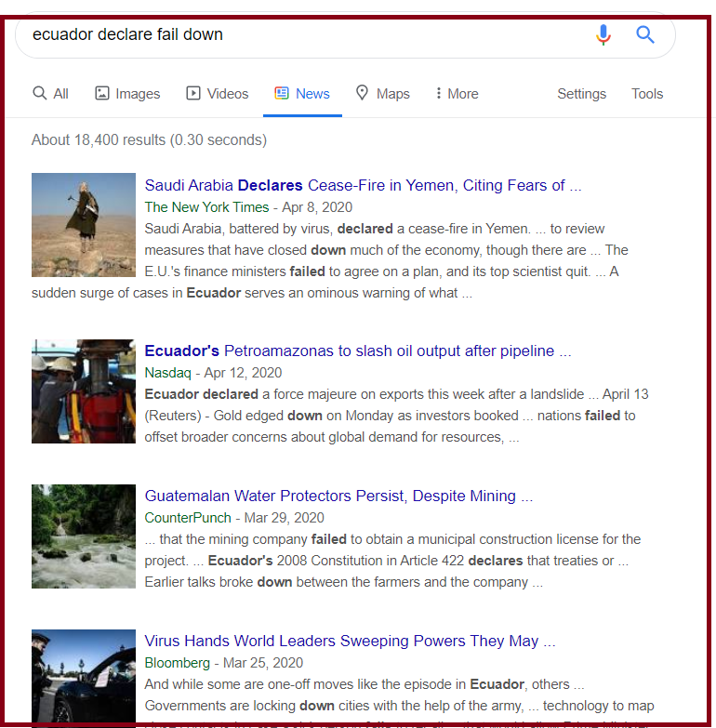The width and height of the screenshot is (716, 728).
Task: Click the Yemen desert soldier thumbnail
Action: [84, 225]
